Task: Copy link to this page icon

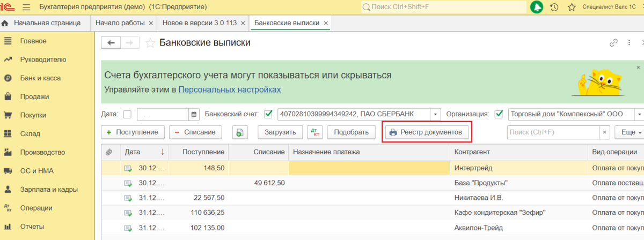Action: click(614, 43)
